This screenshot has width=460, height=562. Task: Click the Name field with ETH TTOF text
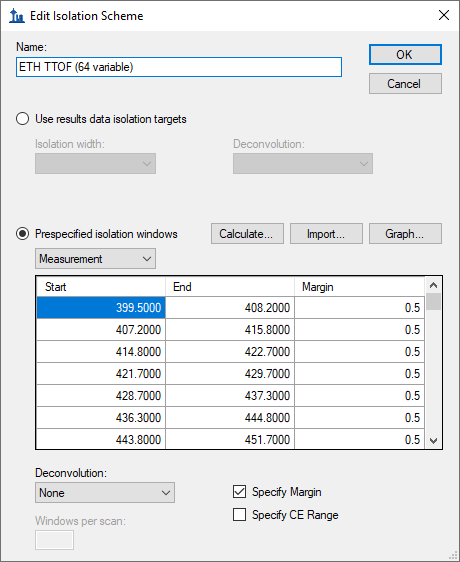(179, 67)
